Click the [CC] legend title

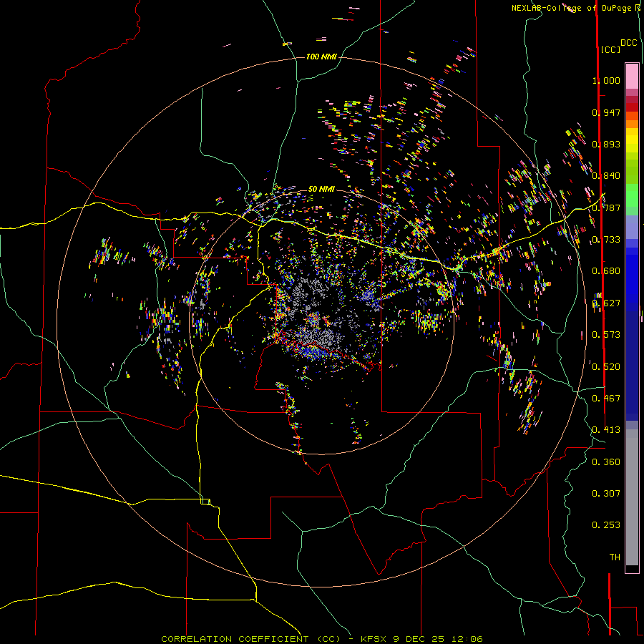[x=610, y=49]
